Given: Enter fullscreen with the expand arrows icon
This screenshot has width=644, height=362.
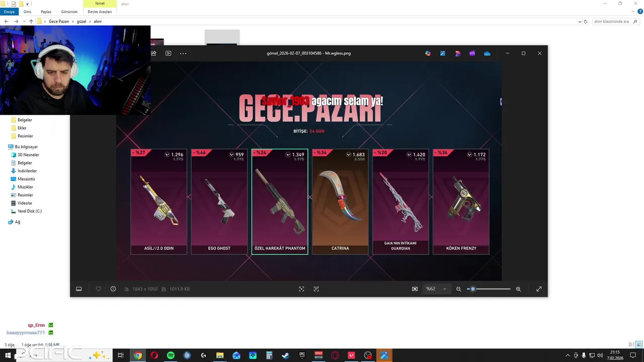Looking at the screenshot, I should click(539, 289).
